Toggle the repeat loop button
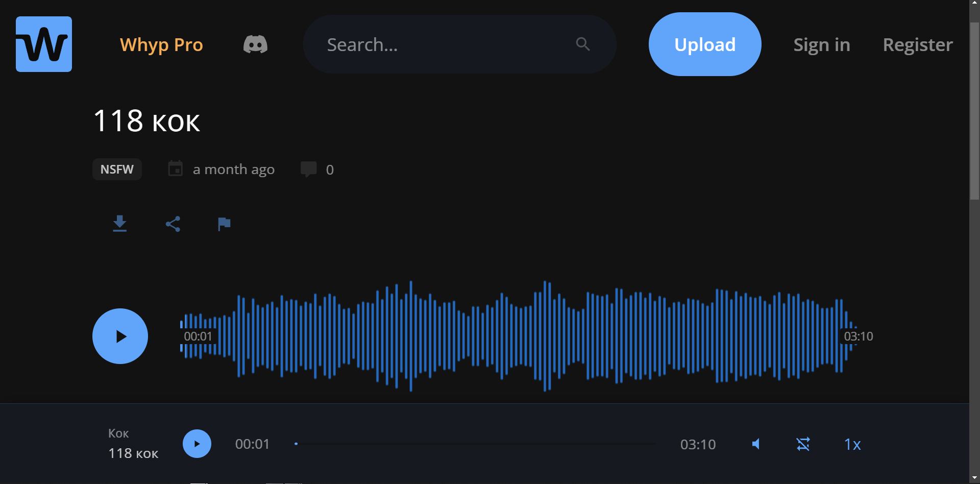980x484 pixels. pos(803,444)
